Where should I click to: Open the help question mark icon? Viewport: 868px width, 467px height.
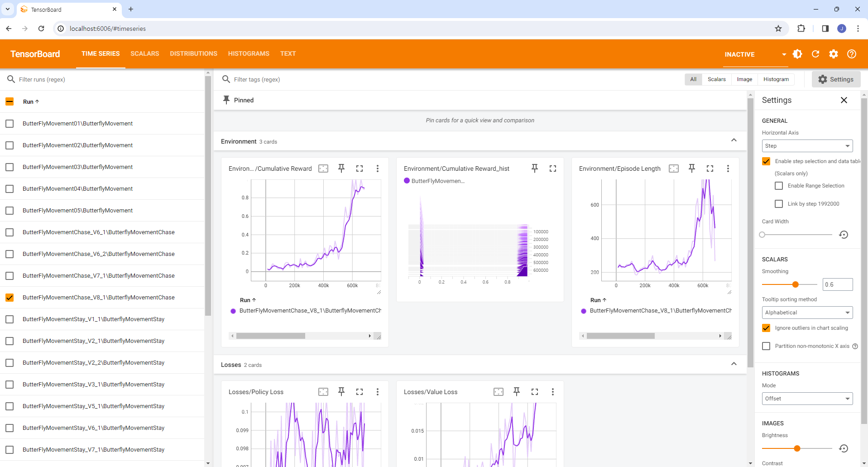(852, 54)
